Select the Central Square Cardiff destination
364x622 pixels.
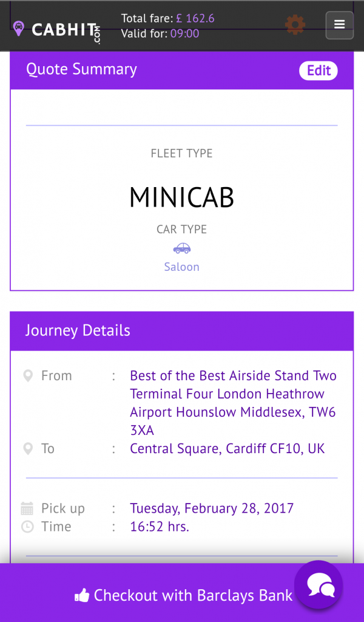[x=226, y=448]
